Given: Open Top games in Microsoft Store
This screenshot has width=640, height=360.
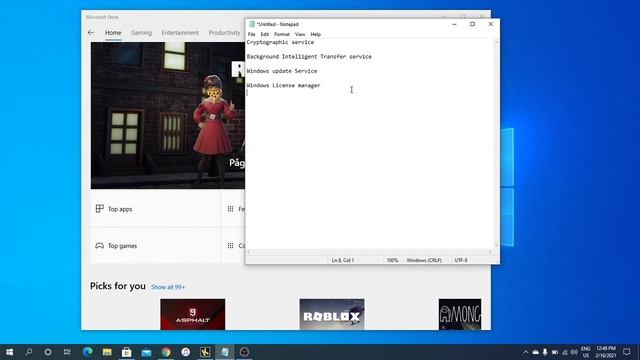Looking at the screenshot, I should click(156, 246).
